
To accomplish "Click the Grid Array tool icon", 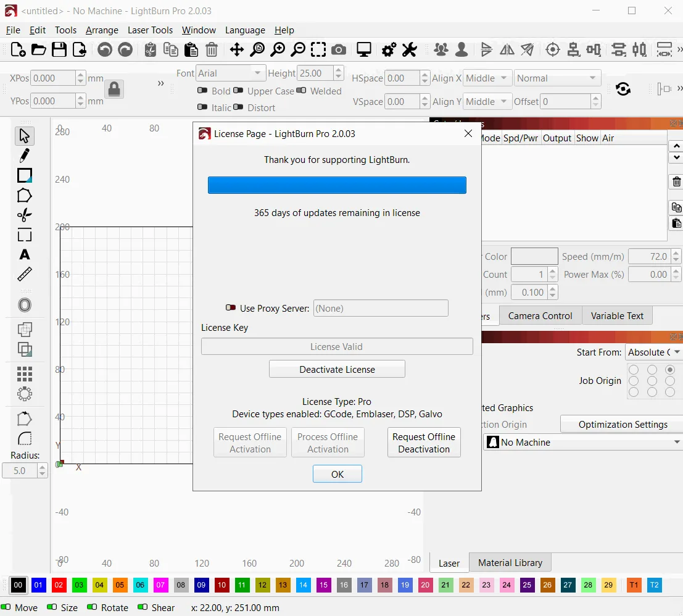I will [x=25, y=374].
